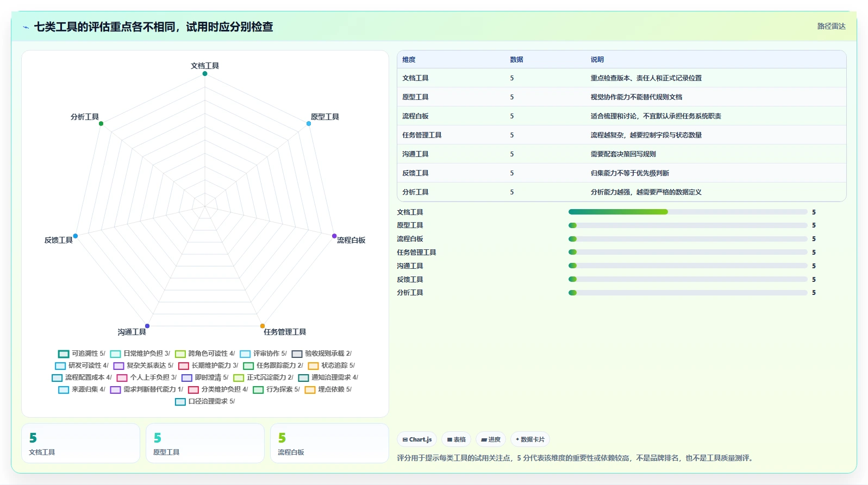Toggle the 长期维护能力 3/ legend series
This screenshot has height=485, width=868.
208,366
